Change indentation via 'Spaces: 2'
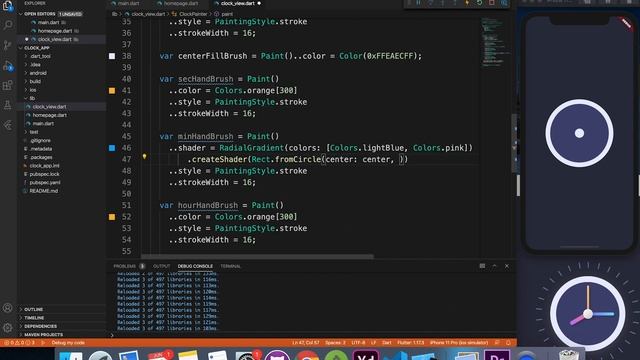Viewport: 640px width, 360px height. tap(335, 343)
